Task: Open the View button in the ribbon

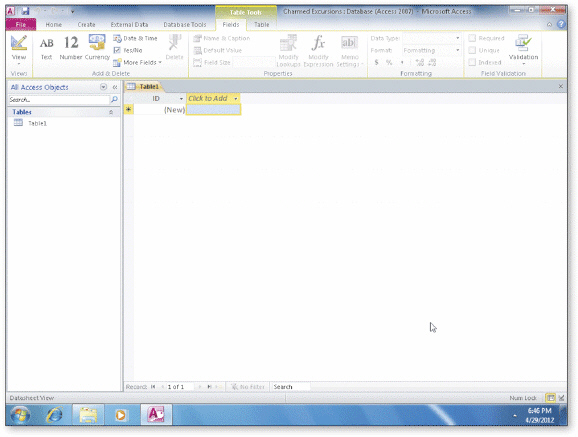Action: (19, 50)
